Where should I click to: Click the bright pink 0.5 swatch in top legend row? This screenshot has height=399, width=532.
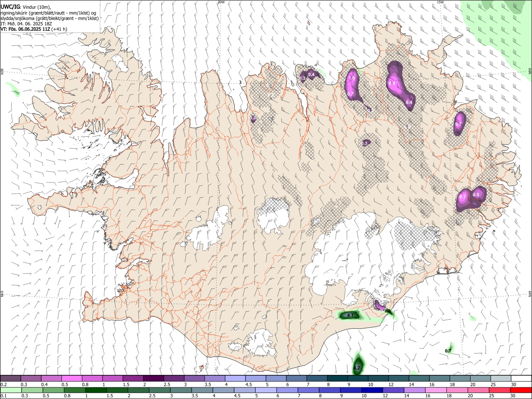pyautogui.click(x=72, y=379)
